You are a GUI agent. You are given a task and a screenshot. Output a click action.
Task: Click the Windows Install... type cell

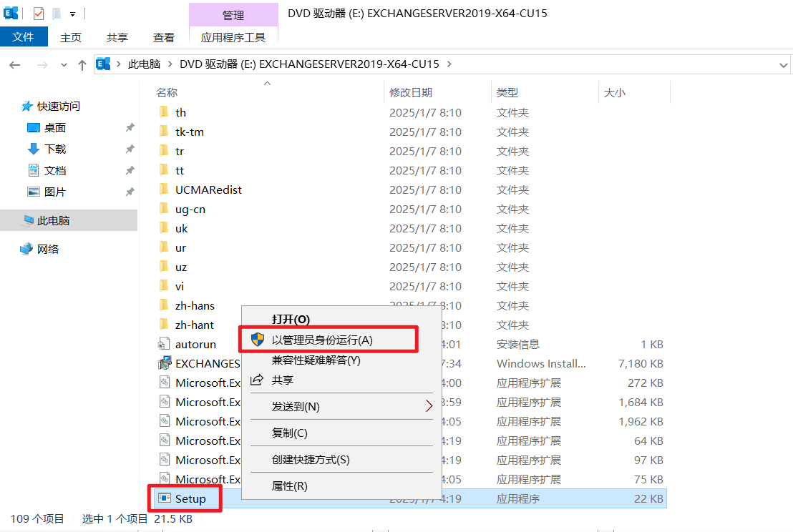541,363
